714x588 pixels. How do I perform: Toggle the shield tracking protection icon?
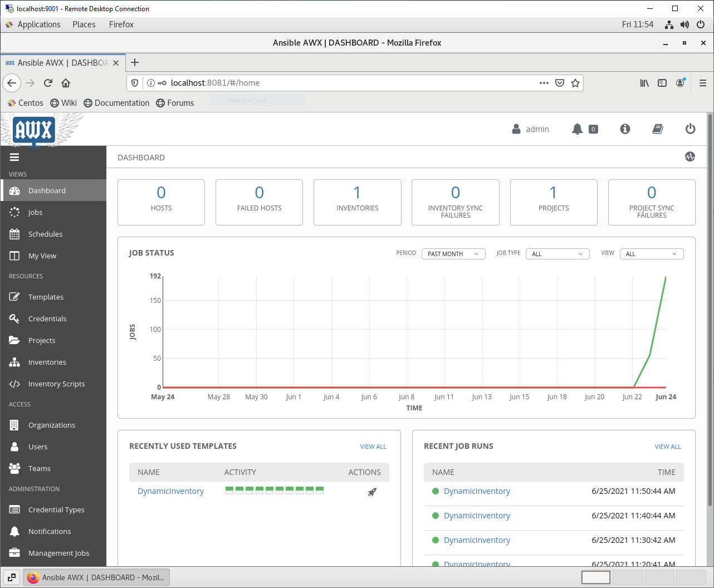pyautogui.click(x=134, y=82)
